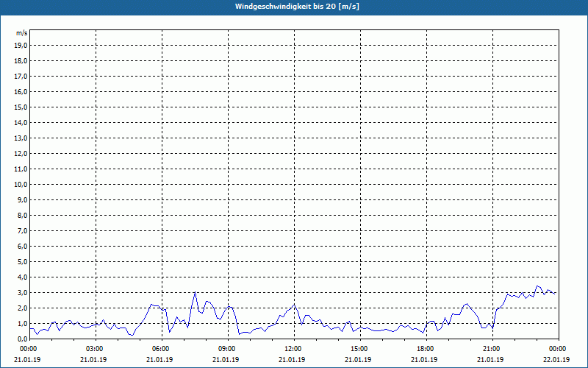Image resolution: width=588 pixels, height=368 pixels.
Task: Click the 21.01.19 date under 15:00
Action: click(x=358, y=360)
